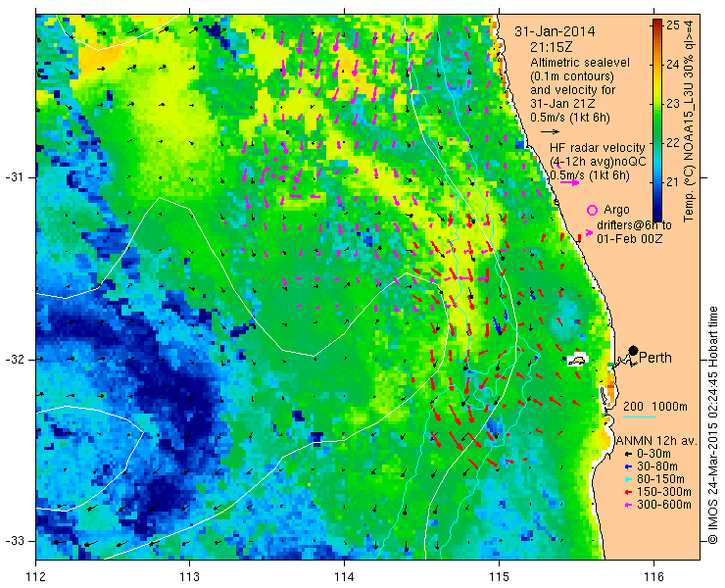
Task: Select the magenta 300-600m ANMN arrow symbol
Action: (x=627, y=505)
